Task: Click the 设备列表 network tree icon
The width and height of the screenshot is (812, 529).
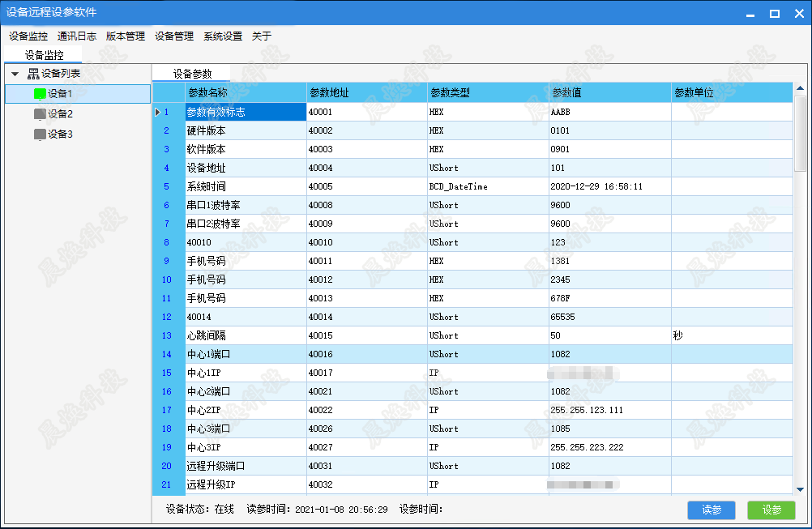Action: (33, 74)
